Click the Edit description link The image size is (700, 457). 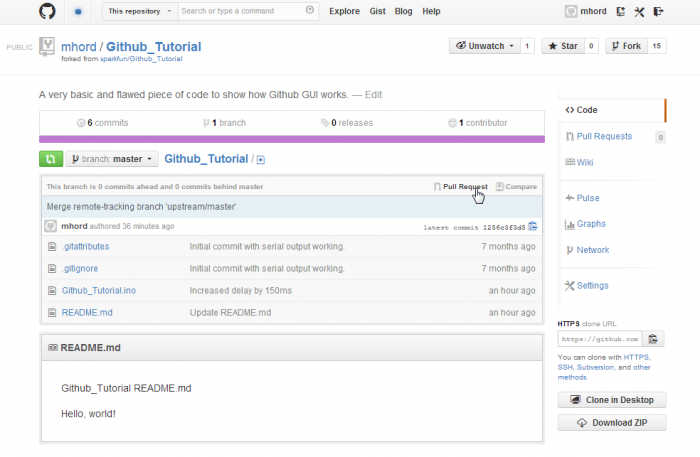(x=373, y=95)
